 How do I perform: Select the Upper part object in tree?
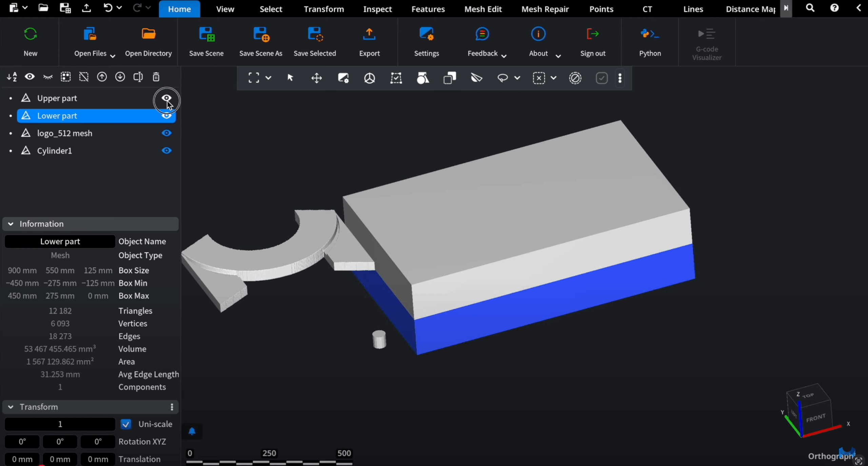pos(57,98)
